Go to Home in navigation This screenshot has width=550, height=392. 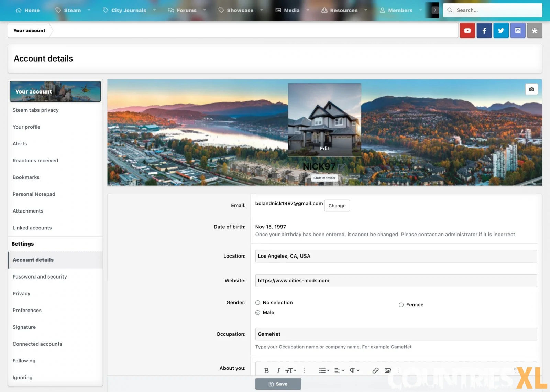click(27, 10)
